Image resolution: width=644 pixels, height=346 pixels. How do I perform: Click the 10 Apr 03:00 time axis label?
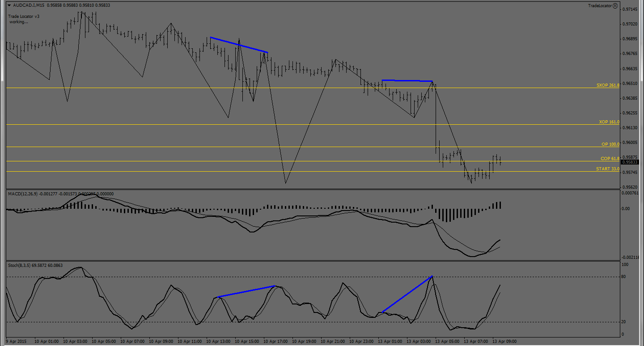pyautogui.click(x=74, y=341)
